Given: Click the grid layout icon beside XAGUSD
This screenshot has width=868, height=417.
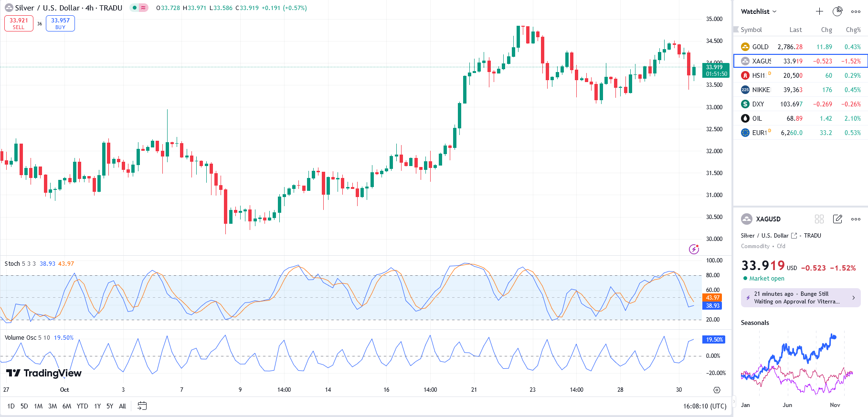Looking at the screenshot, I should 819,219.
